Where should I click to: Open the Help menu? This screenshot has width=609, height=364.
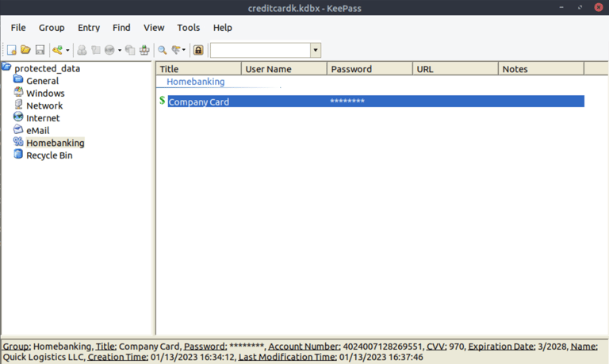click(x=223, y=28)
